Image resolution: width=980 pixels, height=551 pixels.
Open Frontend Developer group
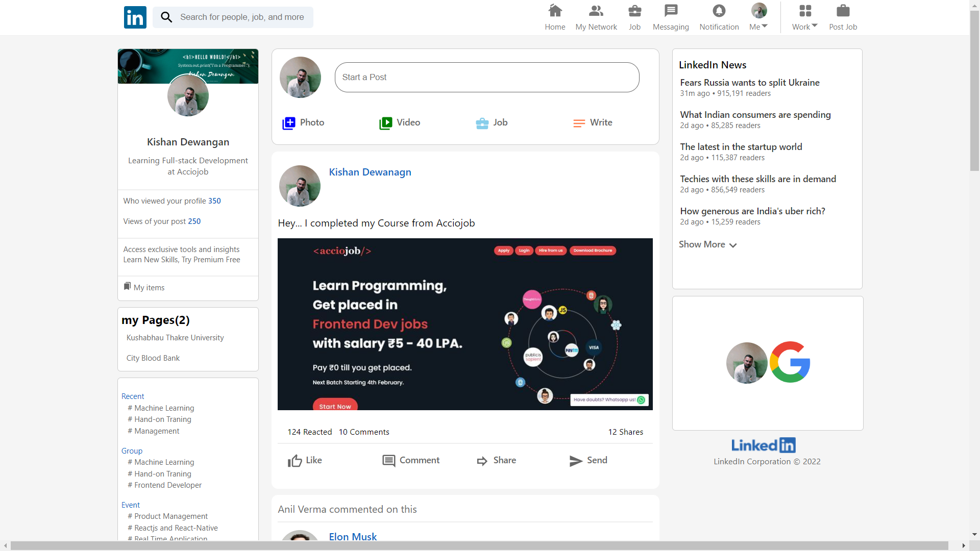coord(164,485)
